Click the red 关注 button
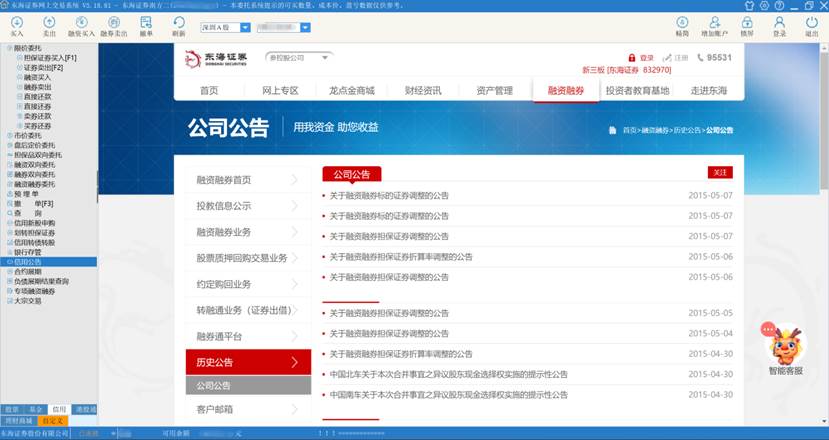Image resolution: width=829 pixels, height=440 pixels. tap(720, 172)
